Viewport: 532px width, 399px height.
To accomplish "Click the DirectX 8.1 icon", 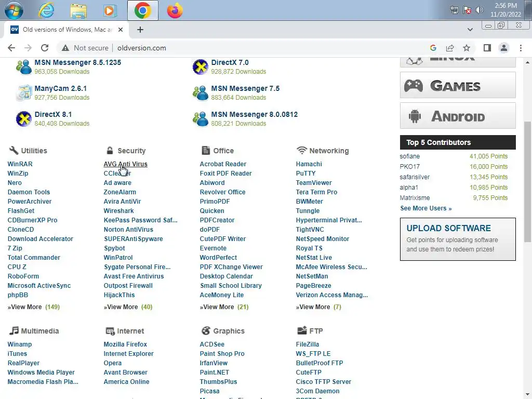I will [24, 119].
